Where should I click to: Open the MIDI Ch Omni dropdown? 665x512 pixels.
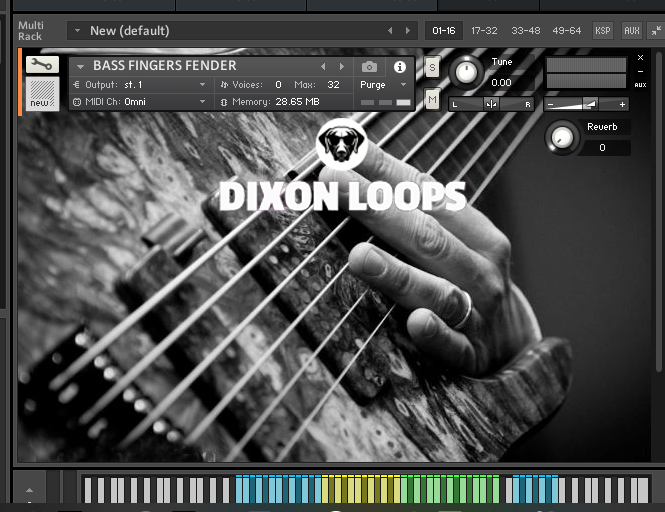click(x=139, y=102)
